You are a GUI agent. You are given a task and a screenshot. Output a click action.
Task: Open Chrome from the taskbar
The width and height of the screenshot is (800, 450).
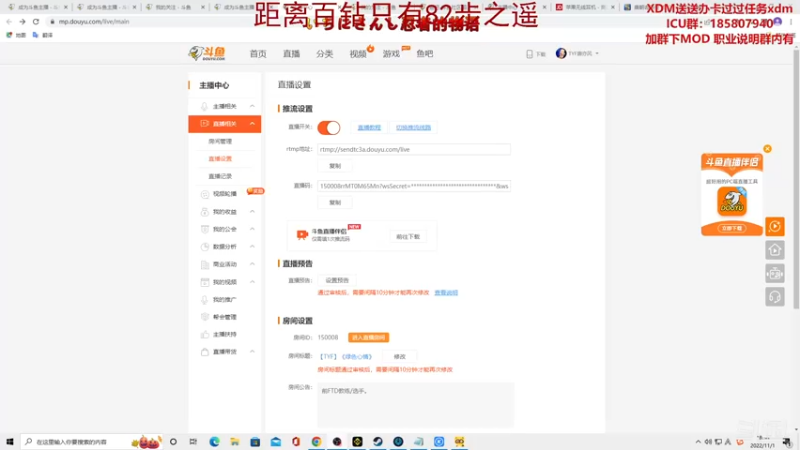pos(316,442)
